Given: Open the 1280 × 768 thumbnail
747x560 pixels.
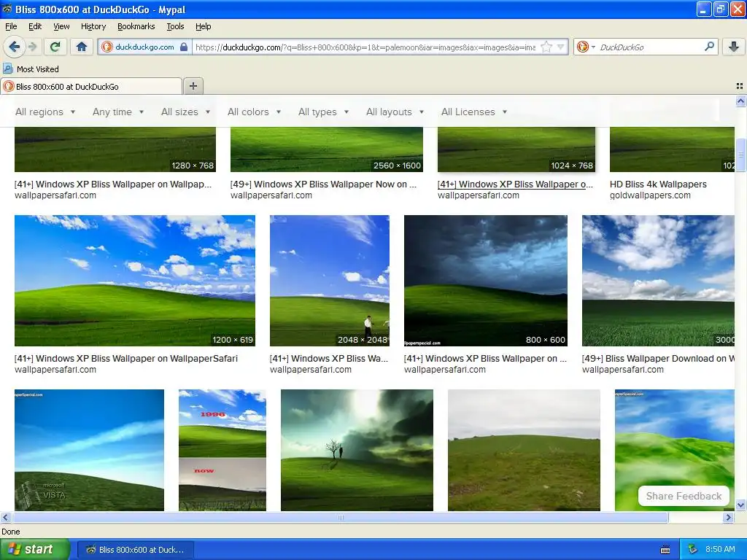Looking at the screenshot, I should click(115, 149).
